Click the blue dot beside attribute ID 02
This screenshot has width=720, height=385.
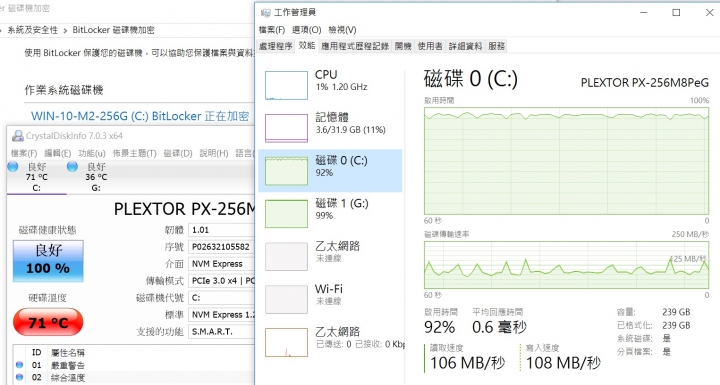point(19,377)
